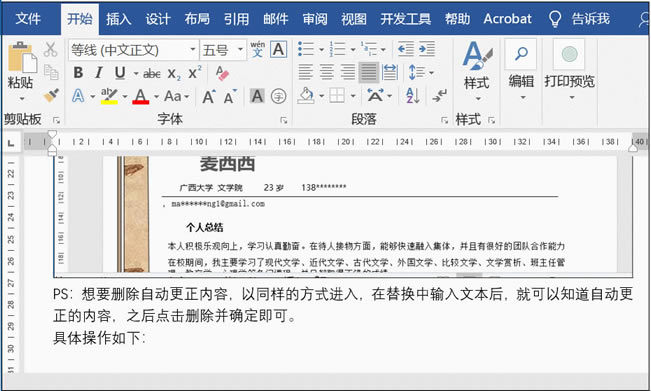Viewport: 651px width, 391px height.
Task: Click the grow font size icon
Action: tap(209, 97)
